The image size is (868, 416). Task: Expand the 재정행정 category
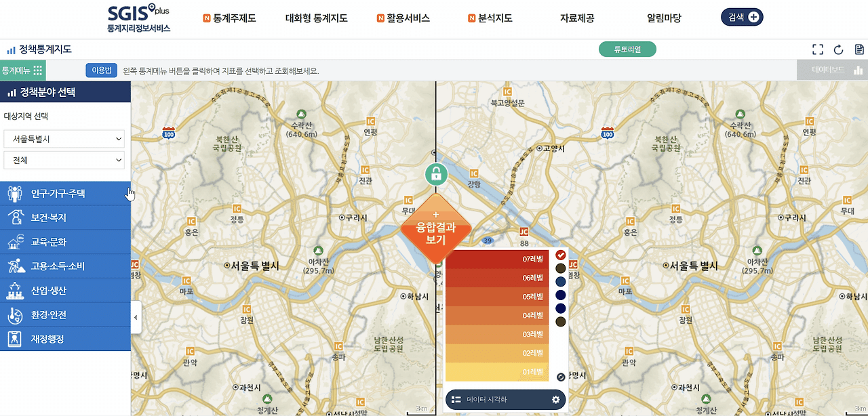[65, 339]
